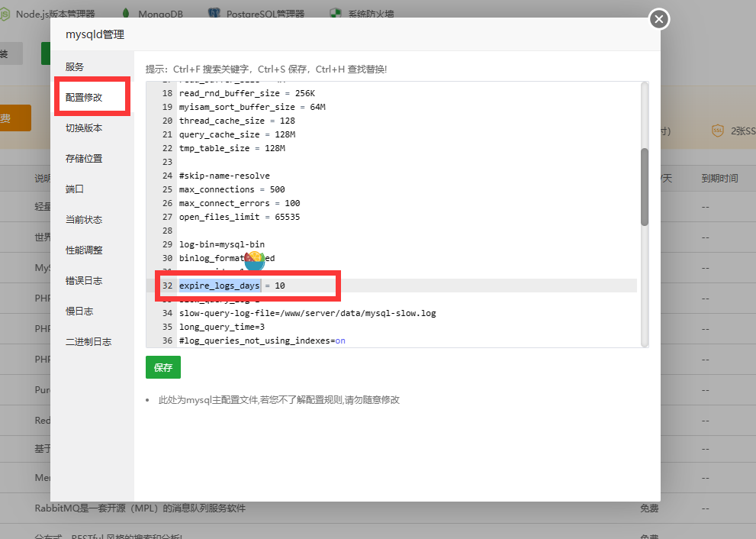Click the #skip-name-resolve line

(224, 176)
